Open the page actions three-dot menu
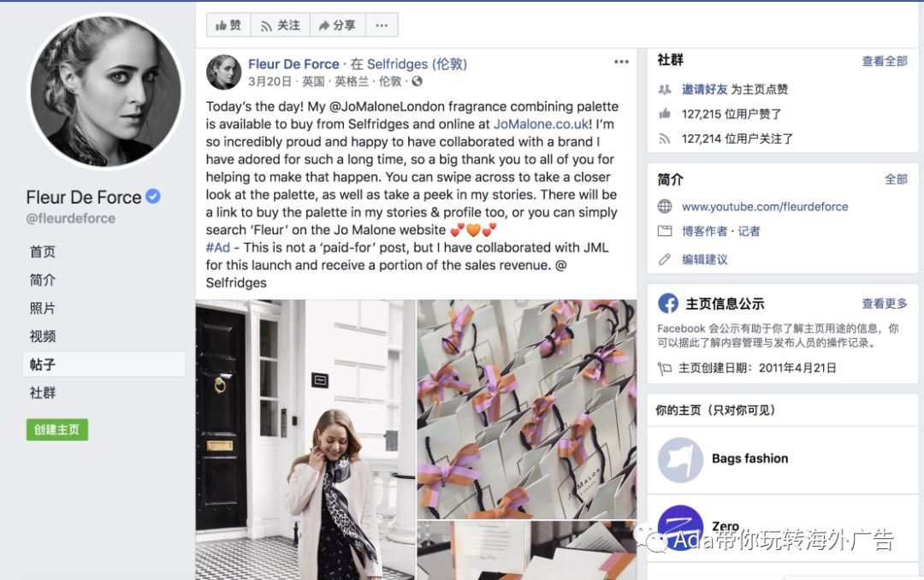This screenshot has width=924, height=580. click(382, 26)
